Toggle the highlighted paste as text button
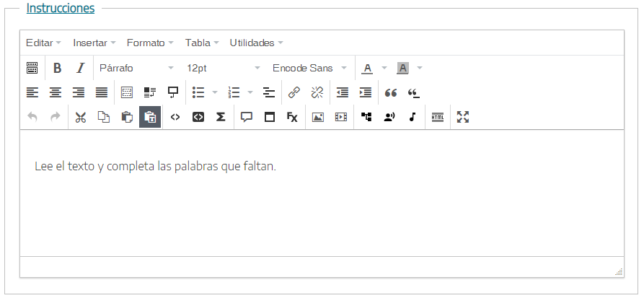This screenshot has width=644, height=298. click(150, 117)
